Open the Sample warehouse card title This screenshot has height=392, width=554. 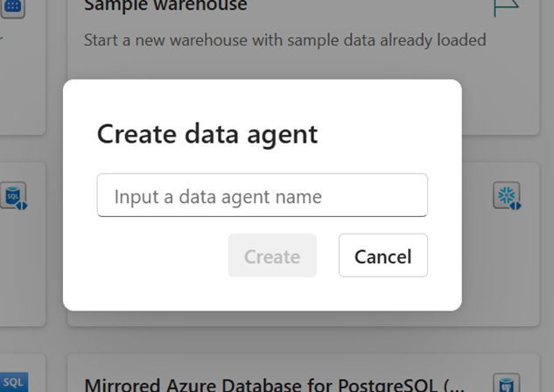166,7
